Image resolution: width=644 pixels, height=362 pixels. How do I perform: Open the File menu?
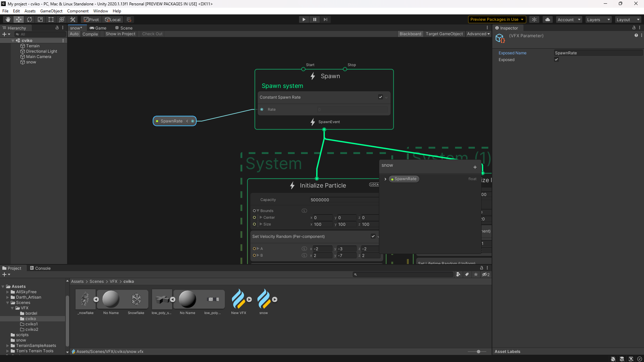5,11
